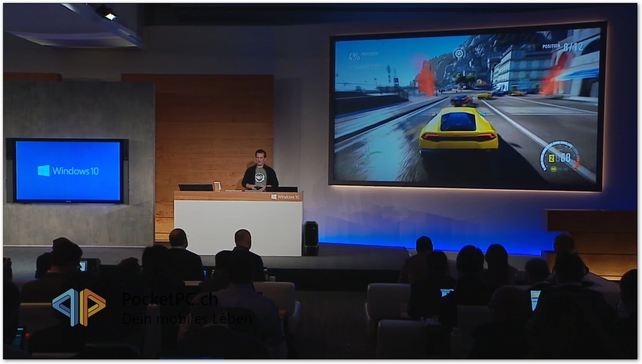Click the ceiling-mounted projector
Screen dimensions: 642x364
coord(106,12)
